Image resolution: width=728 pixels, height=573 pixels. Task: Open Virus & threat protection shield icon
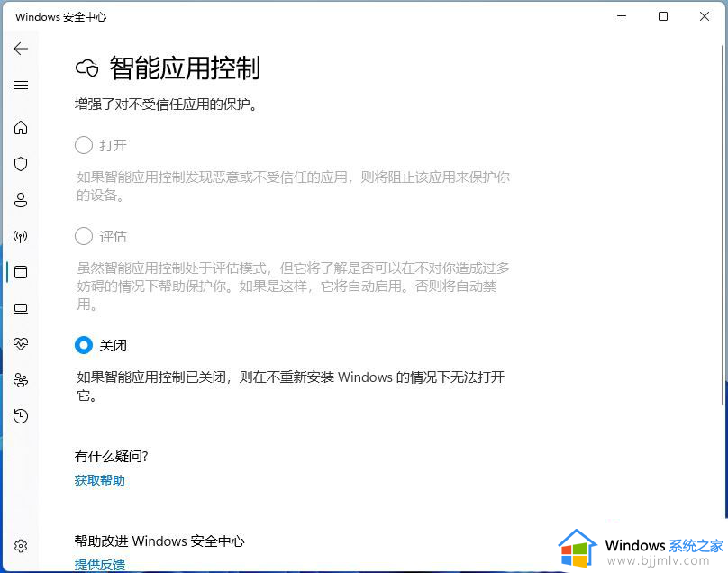[21, 164]
